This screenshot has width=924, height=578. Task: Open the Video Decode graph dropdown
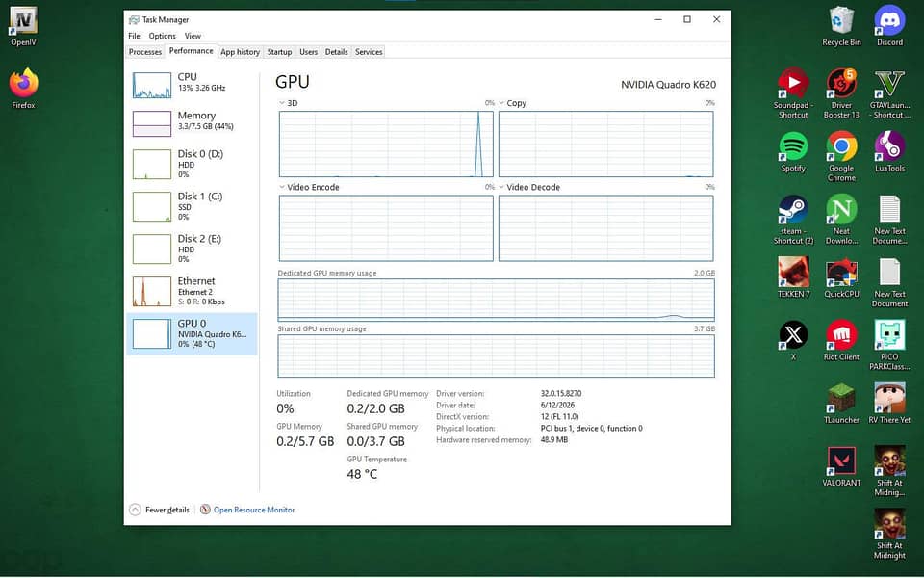[x=501, y=187]
